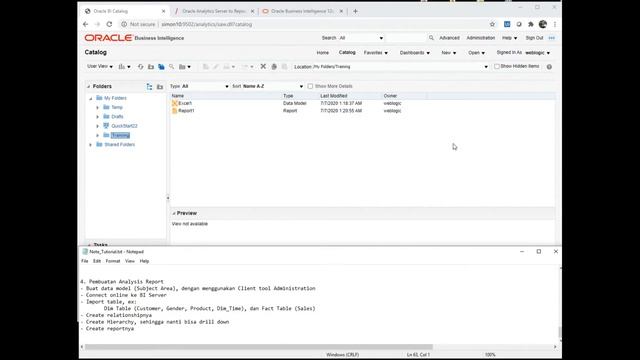Click the Print icon beside the Delete icon
The width and height of the screenshot is (640, 360).
[x=274, y=67]
